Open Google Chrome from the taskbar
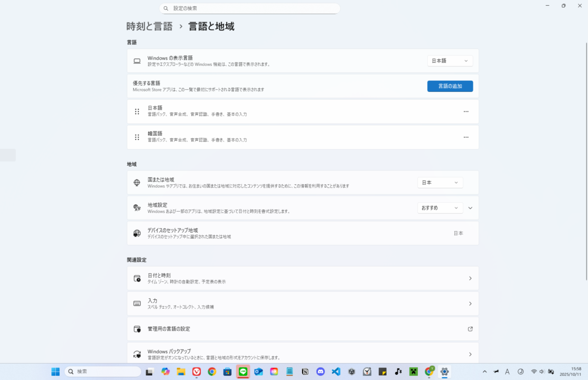 pos(211,371)
